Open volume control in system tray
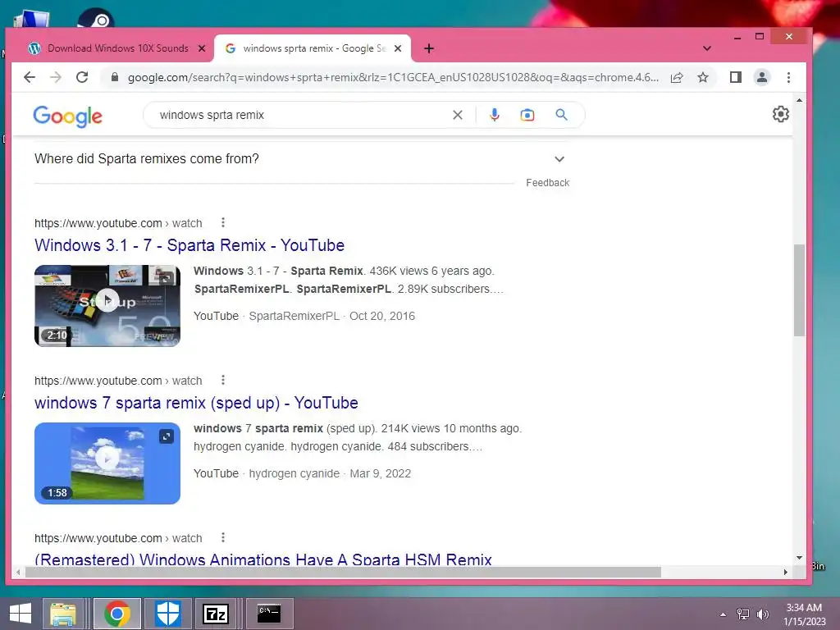 click(x=763, y=614)
